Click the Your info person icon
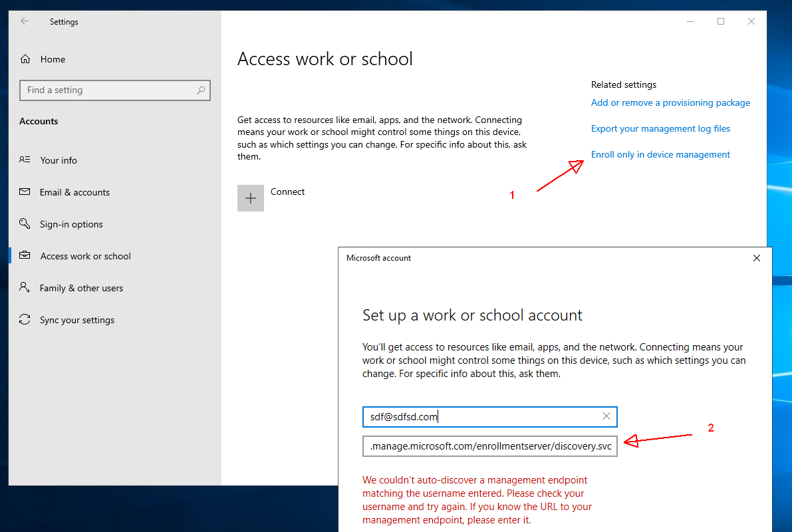Image resolution: width=792 pixels, height=532 pixels. (x=25, y=160)
